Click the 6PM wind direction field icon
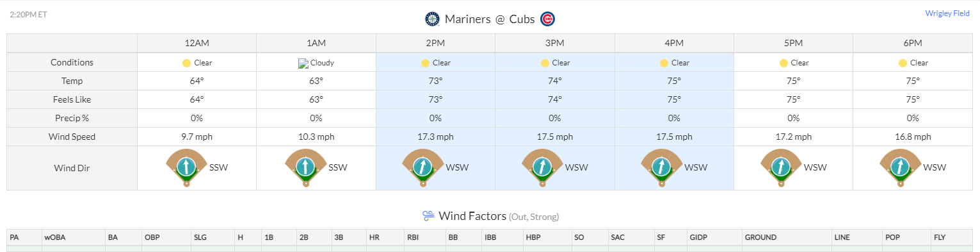This screenshot has width=980, height=252. coord(901,167)
